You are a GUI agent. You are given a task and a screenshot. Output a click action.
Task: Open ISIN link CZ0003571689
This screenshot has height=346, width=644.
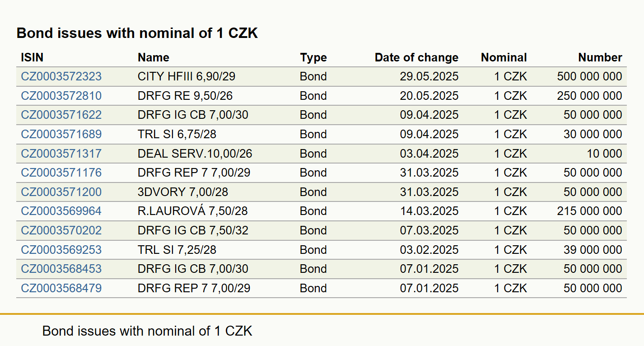pos(61,134)
